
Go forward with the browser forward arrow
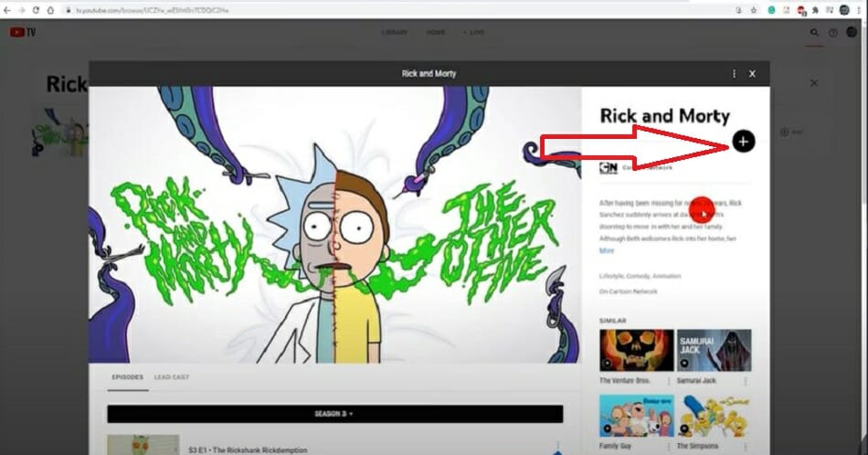pyautogui.click(x=21, y=10)
